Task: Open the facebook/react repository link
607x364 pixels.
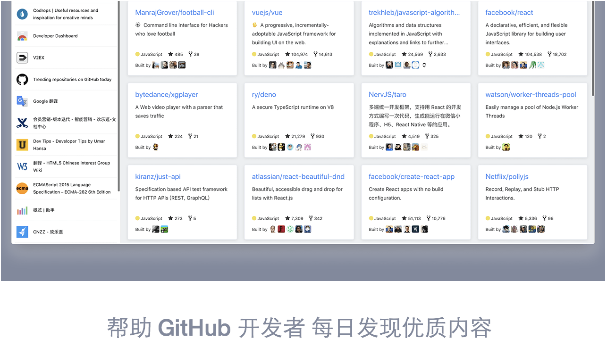Action: click(x=509, y=13)
